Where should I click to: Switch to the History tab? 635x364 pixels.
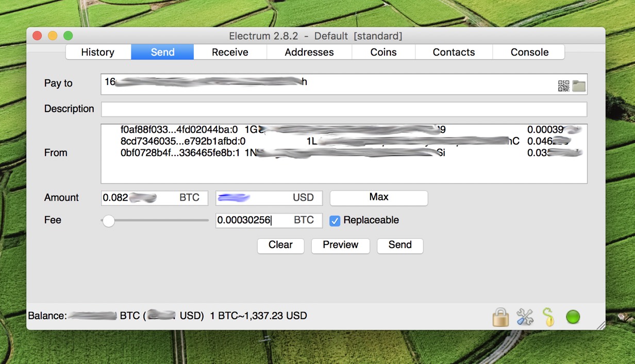[x=98, y=52]
